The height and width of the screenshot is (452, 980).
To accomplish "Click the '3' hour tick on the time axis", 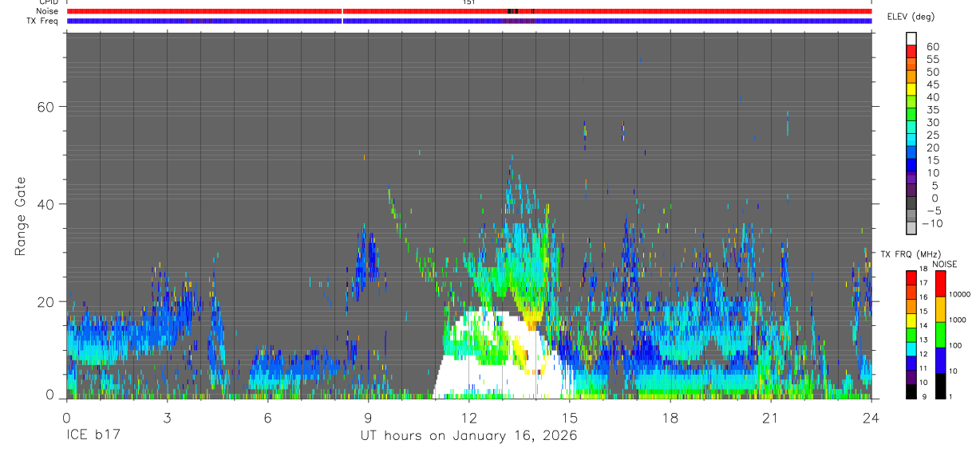I will pyautogui.click(x=167, y=418).
